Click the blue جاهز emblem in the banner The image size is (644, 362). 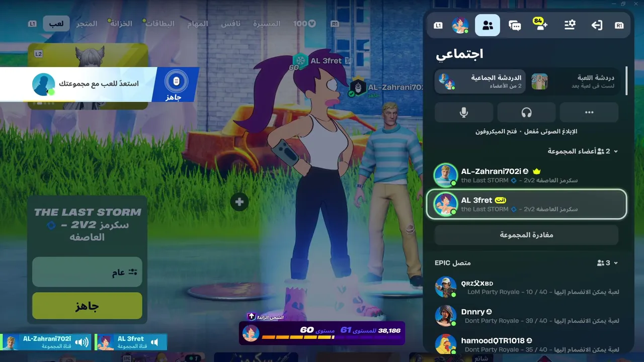[176, 84]
